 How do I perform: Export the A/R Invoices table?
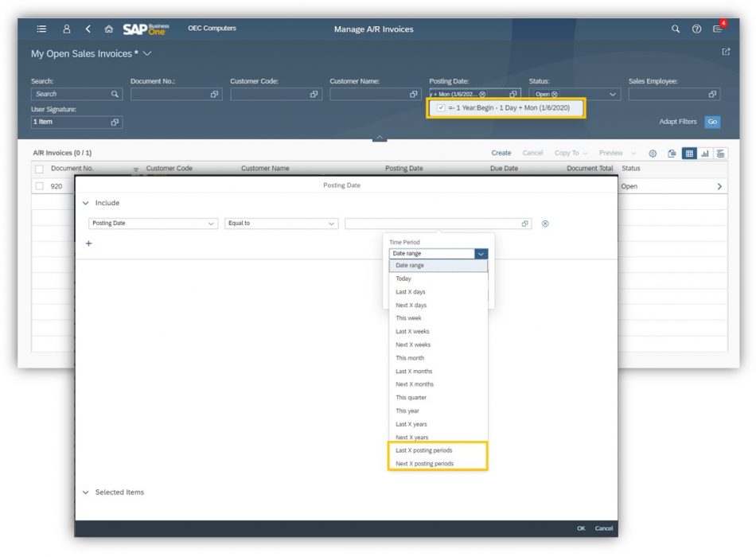tap(672, 154)
